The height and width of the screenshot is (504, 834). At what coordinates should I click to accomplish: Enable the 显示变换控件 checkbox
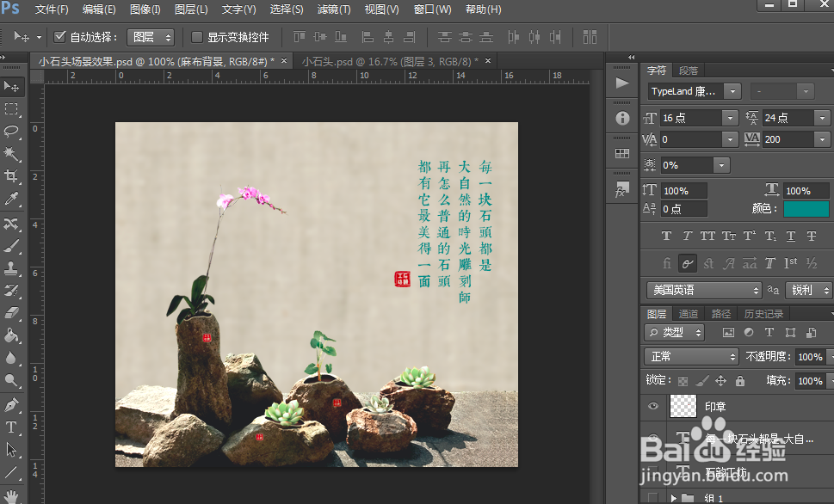click(x=197, y=37)
